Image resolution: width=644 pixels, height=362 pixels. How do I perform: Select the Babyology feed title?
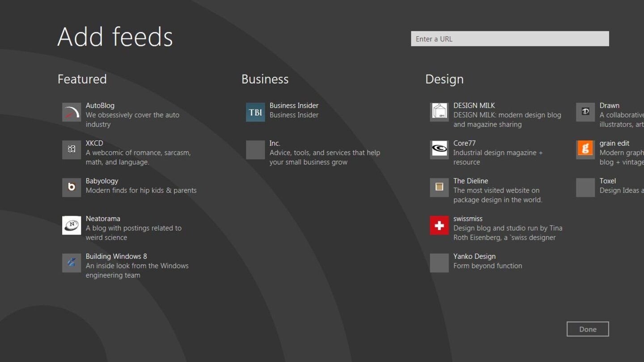coord(102,181)
